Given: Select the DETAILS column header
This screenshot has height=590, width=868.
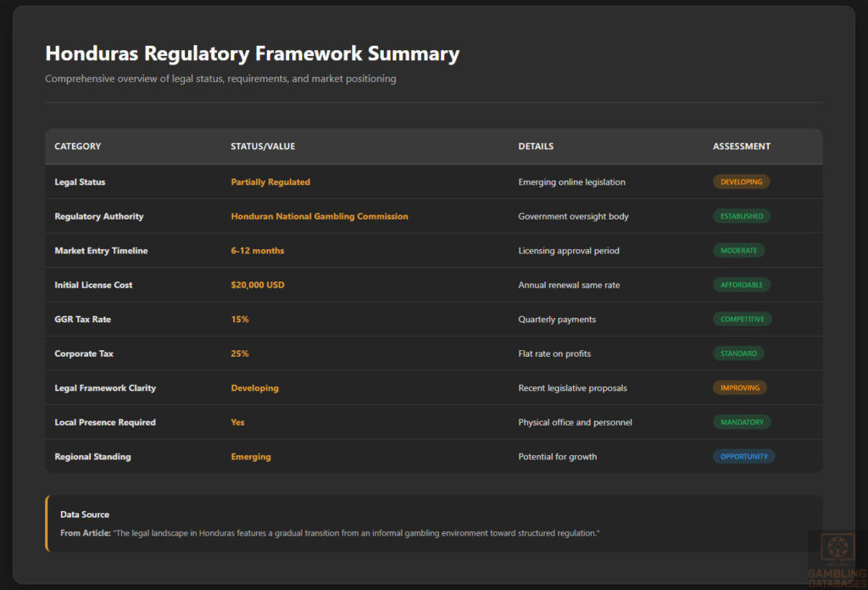Looking at the screenshot, I should [536, 146].
